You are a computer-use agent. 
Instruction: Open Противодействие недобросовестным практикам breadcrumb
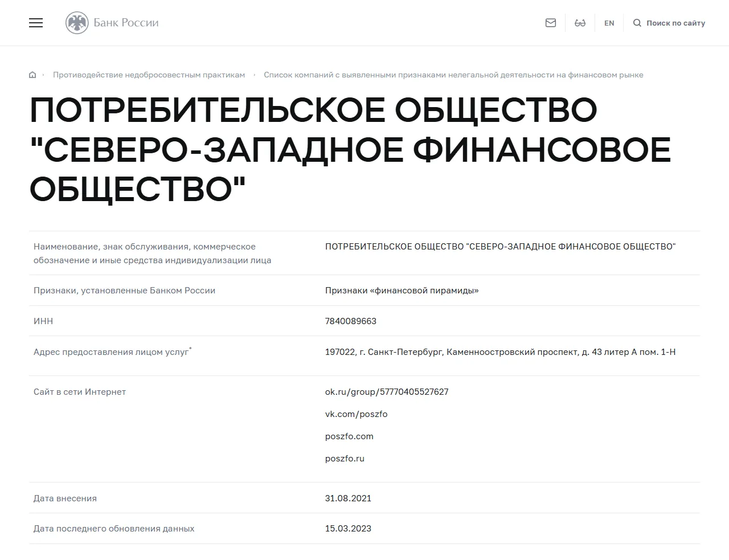pyautogui.click(x=149, y=75)
